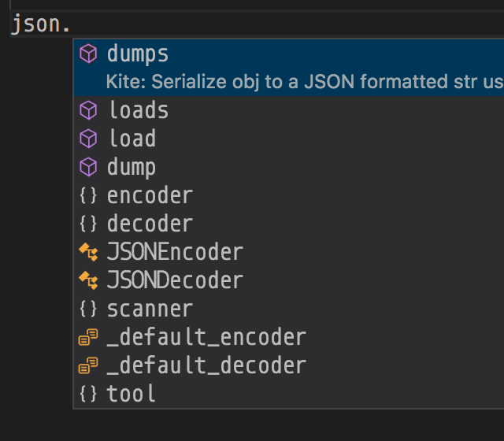Viewport: 504px width, 441px height.
Task: Click the braces icon next to tool
Action: click(x=89, y=394)
